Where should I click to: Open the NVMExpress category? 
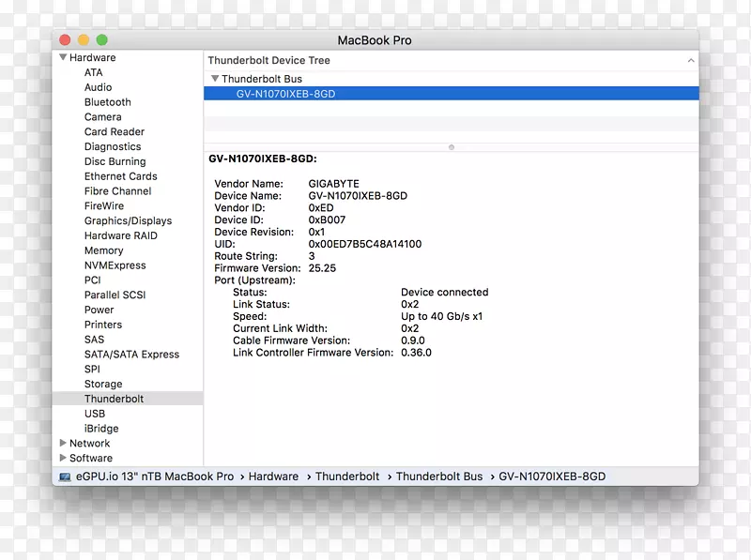(x=115, y=265)
